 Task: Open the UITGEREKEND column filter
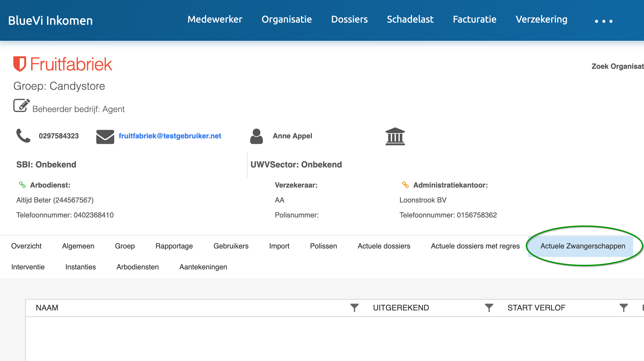489,308
